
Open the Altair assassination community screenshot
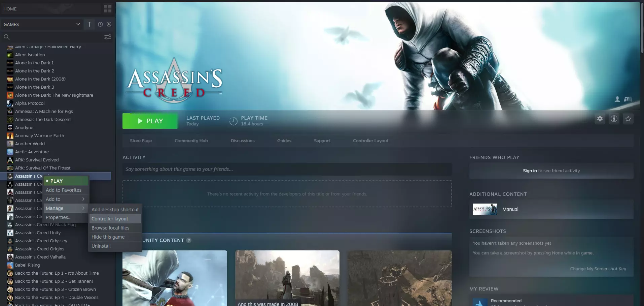coord(175,278)
